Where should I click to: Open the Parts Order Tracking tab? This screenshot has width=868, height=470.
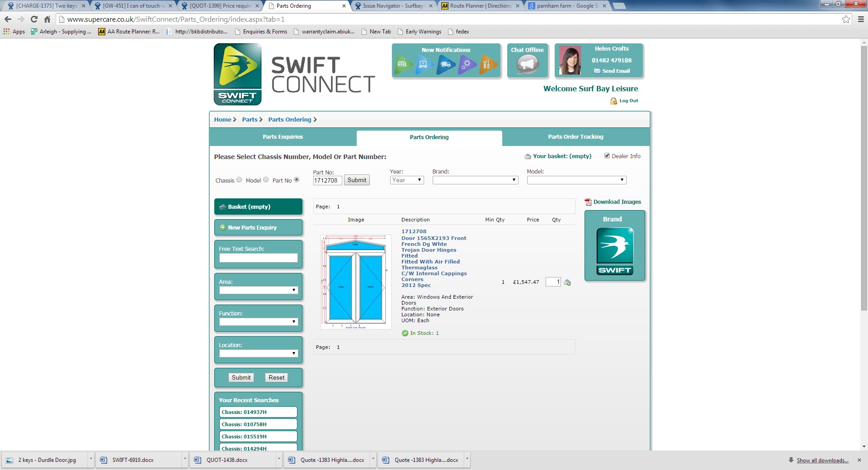coord(576,137)
